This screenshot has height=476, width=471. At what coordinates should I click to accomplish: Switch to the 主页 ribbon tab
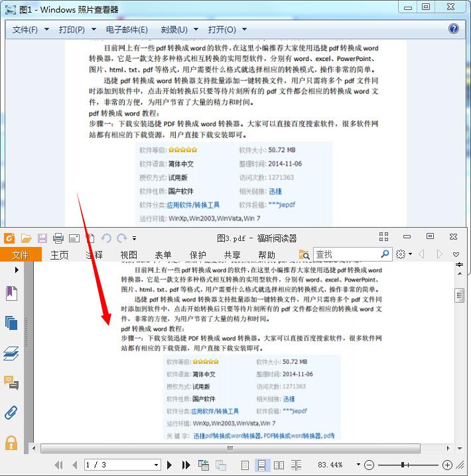pyautogui.click(x=60, y=255)
